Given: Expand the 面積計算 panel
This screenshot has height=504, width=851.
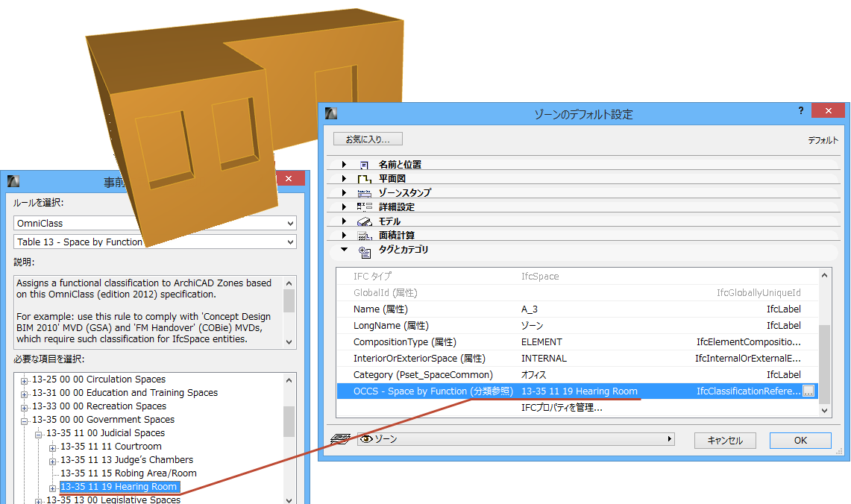Looking at the screenshot, I should [x=344, y=235].
